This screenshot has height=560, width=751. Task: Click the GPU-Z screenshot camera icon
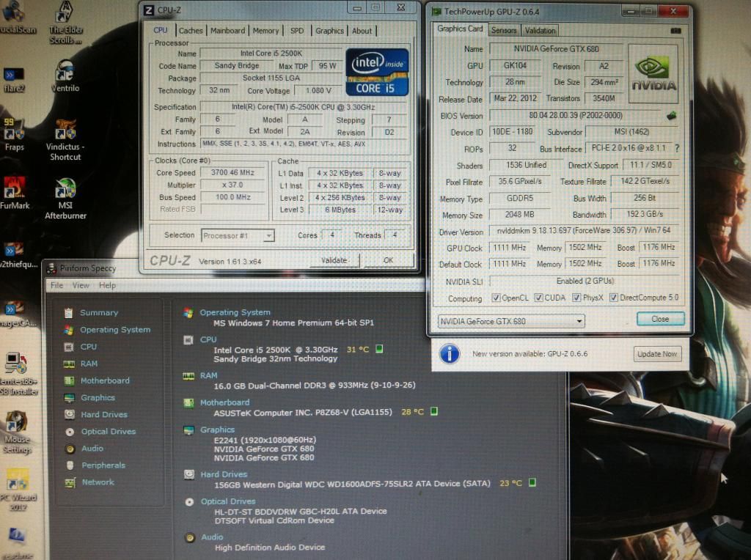pos(675,31)
